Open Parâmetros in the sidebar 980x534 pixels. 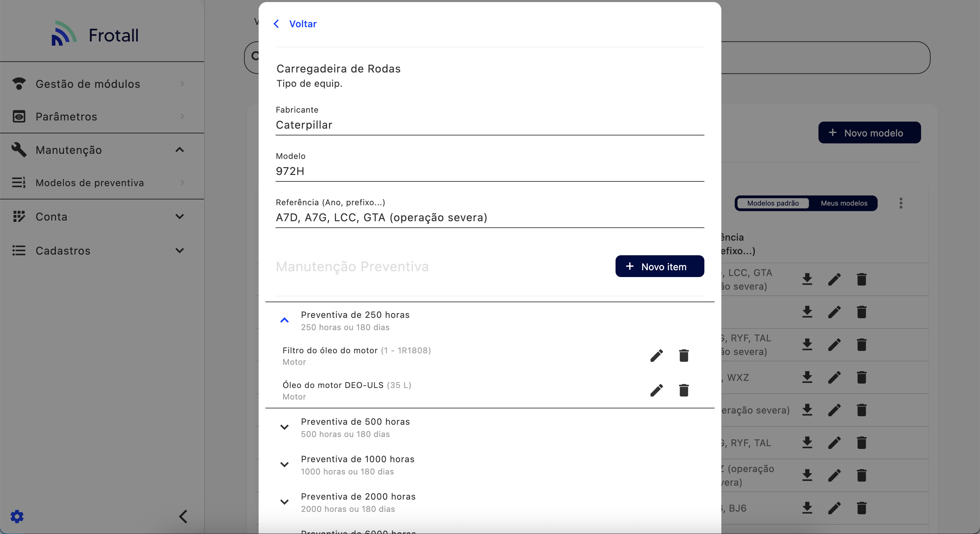tap(102, 116)
